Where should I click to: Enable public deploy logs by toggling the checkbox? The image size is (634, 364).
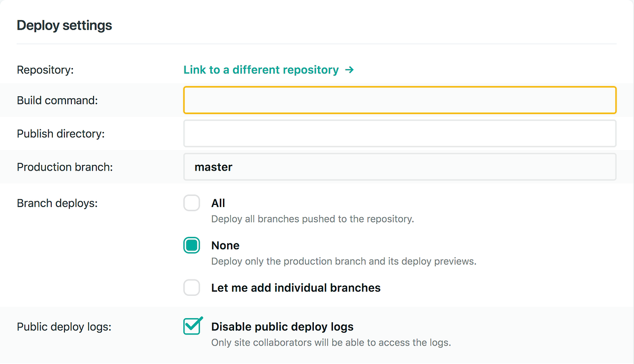[192, 326]
